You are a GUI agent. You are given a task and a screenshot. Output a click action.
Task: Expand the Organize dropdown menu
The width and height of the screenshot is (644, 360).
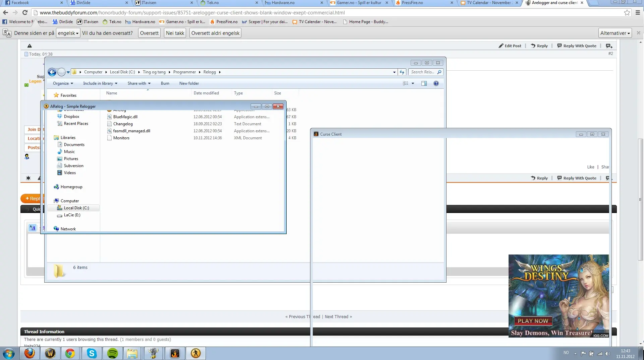point(63,83)
